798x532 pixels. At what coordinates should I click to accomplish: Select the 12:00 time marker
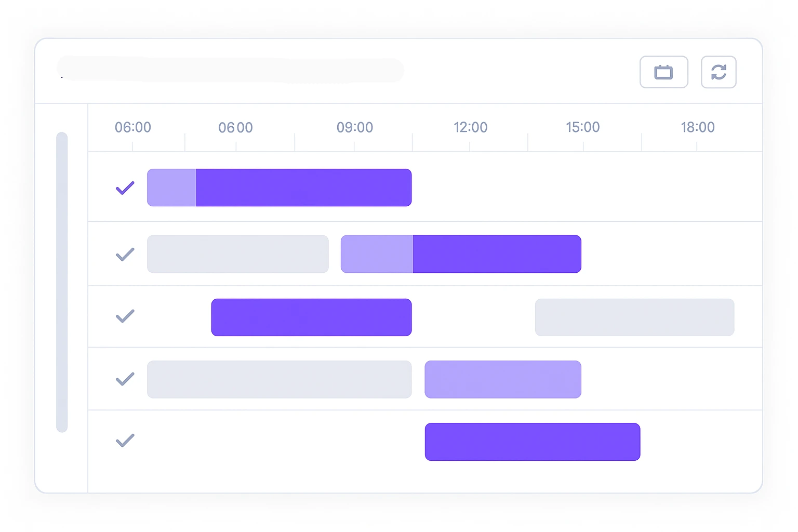pos(470,127)
